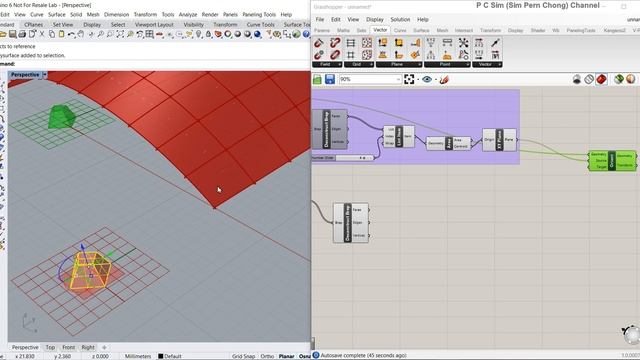Toggle preview selected only green icon
The width and height of the screenshot is (640, 360).
pyautogui.click(x=619, y=79)
